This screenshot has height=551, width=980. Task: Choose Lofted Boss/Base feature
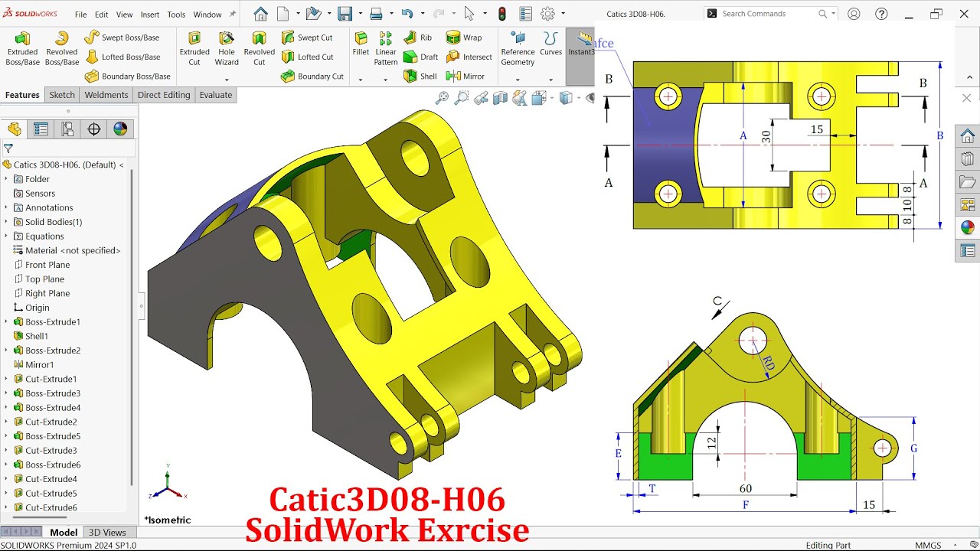pyautogui.click(x=122, y=57)
